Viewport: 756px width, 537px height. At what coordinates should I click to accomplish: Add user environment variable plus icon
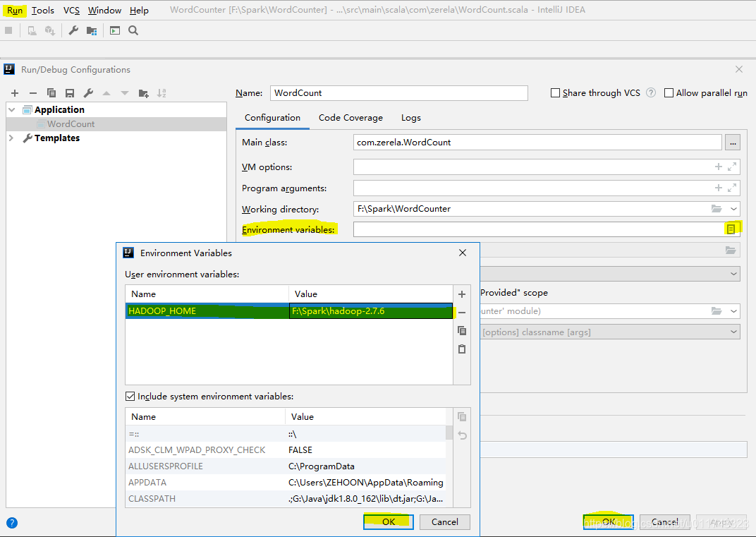click(x=462, y=294)
